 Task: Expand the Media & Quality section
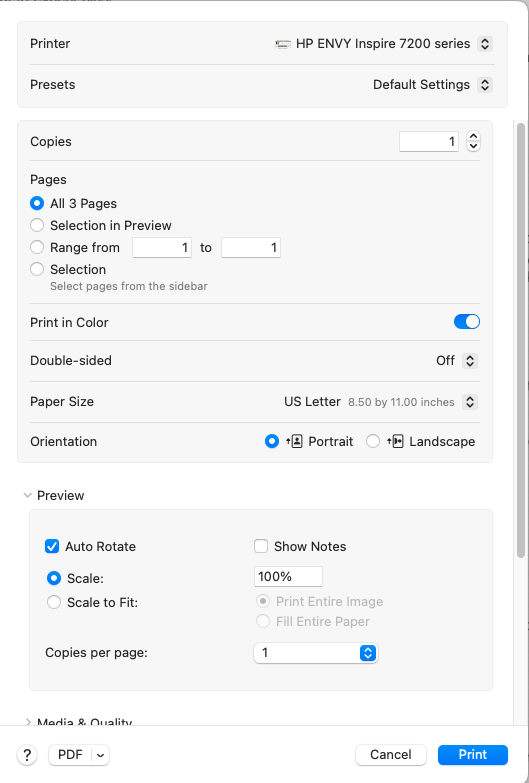click(28, 722)
